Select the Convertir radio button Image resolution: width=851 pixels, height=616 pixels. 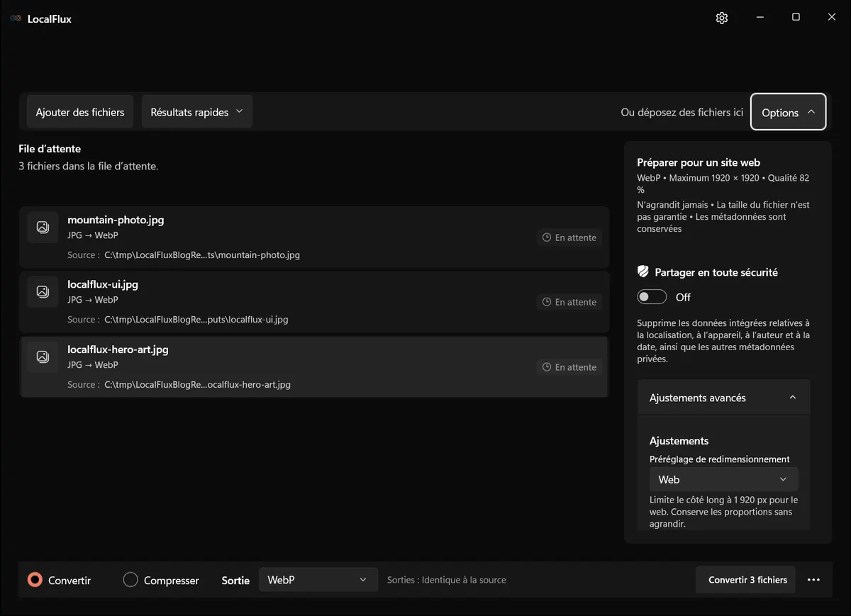(35, 580)
